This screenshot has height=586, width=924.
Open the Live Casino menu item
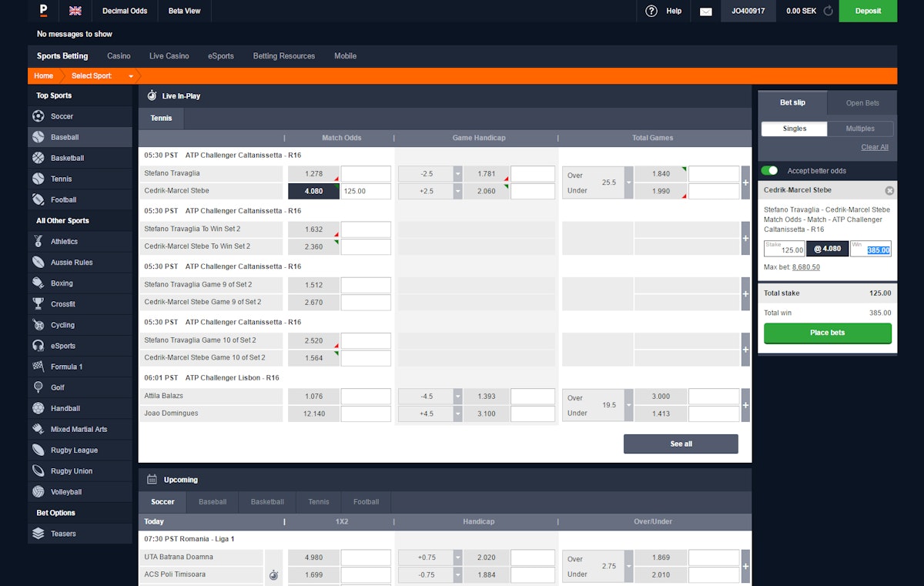click(x=169, y=56)
